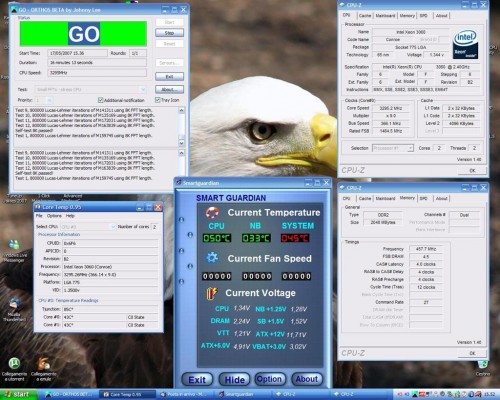
Task: Open the Options menu in Core Temp
Action: (x=54, y=216)
